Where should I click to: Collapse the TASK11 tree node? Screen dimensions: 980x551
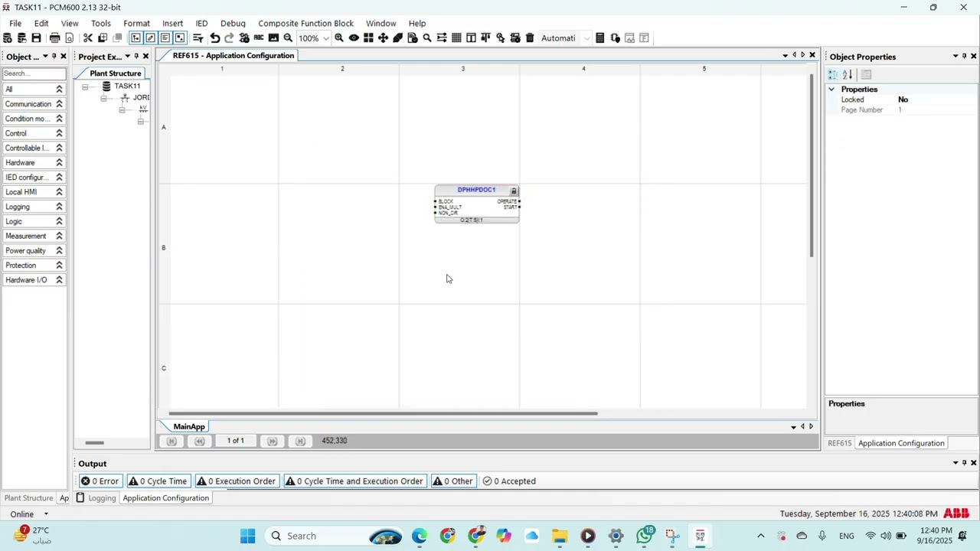coord(85,86)
